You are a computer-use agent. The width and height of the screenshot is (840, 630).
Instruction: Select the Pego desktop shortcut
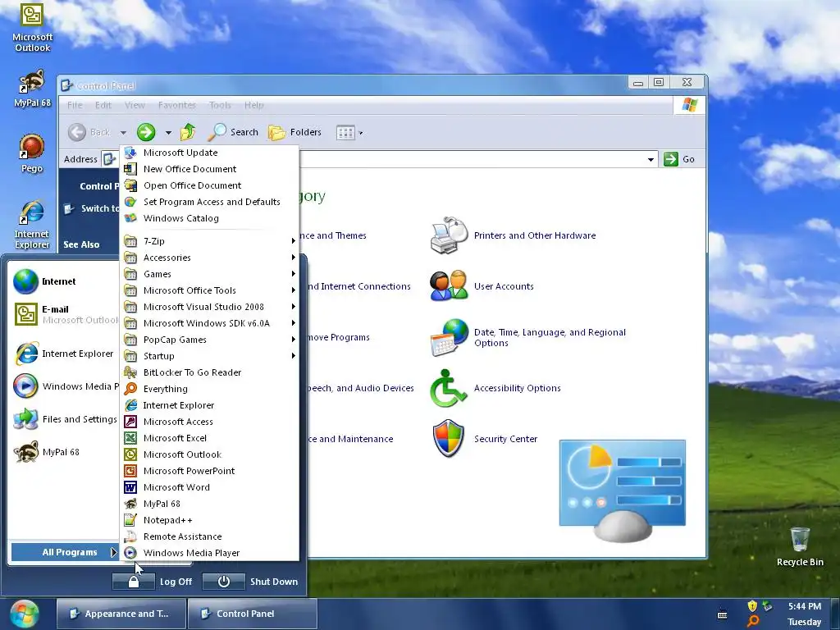coord(32,153)
